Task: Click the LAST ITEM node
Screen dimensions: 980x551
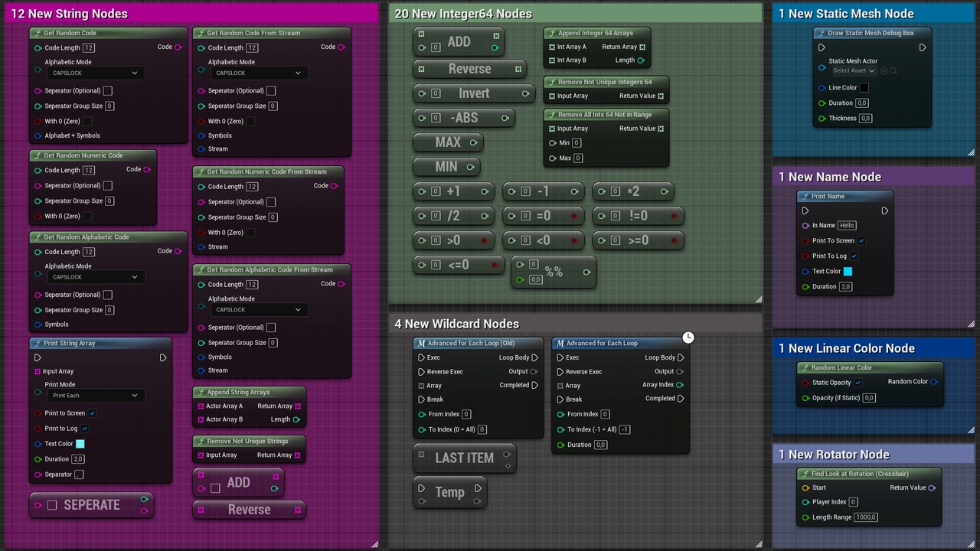Action: (x=463, y=458)
